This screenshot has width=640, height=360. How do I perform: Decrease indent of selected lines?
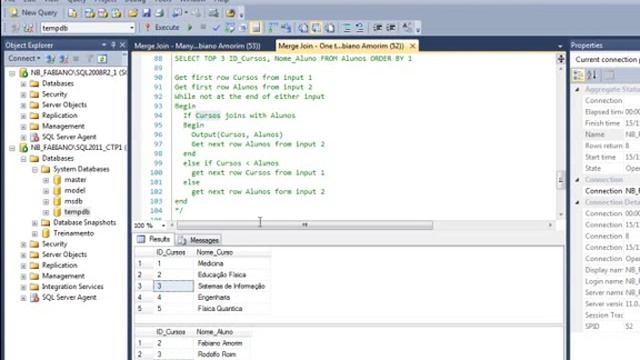coord(377,28)
